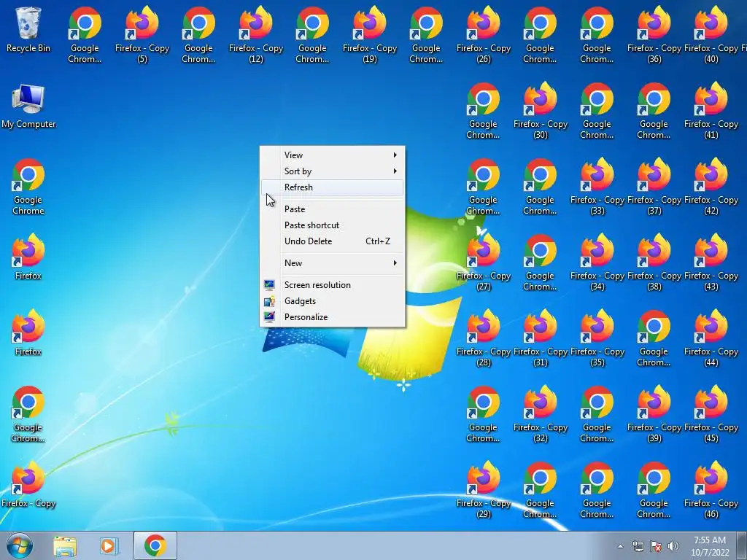
Task: Expand the New submenu
Action: 333,263
